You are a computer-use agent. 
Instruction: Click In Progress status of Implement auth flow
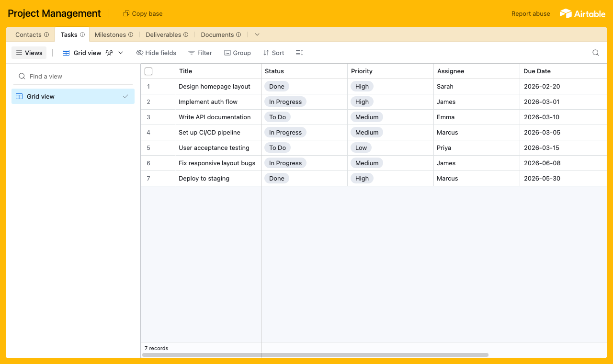285,102
